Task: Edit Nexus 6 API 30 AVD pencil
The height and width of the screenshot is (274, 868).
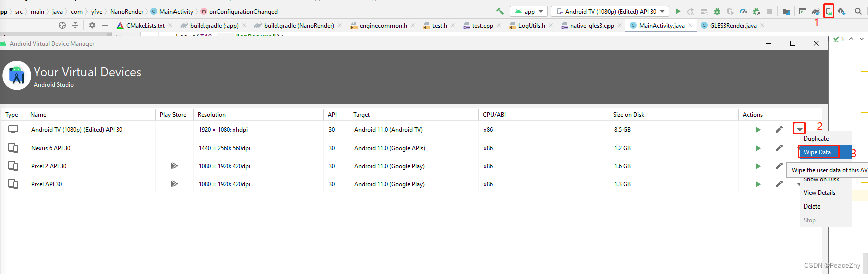Action: point(779,148)
